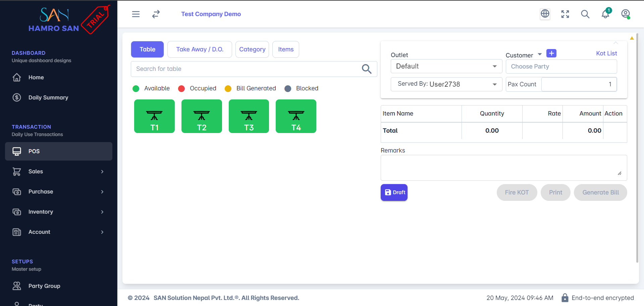Click the add customer plus icon
Screen dimensions: 644x306
(551, 53)
